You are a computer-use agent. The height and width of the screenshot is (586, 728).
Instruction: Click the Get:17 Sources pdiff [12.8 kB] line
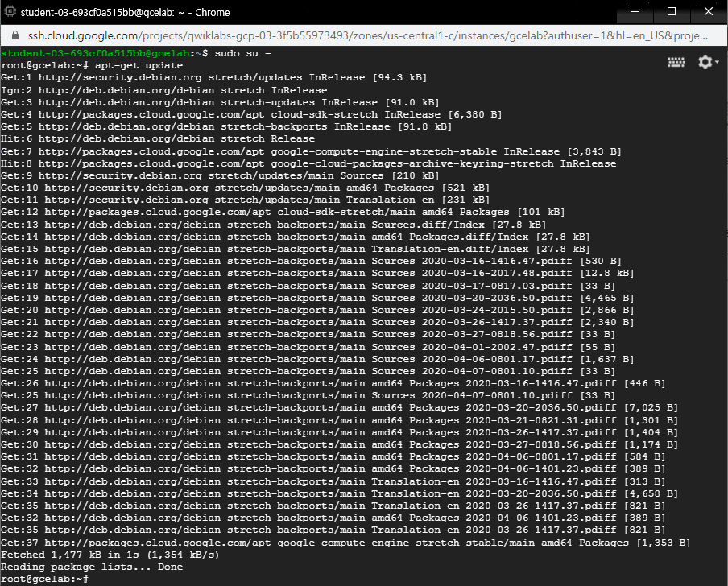coord(317,273)
